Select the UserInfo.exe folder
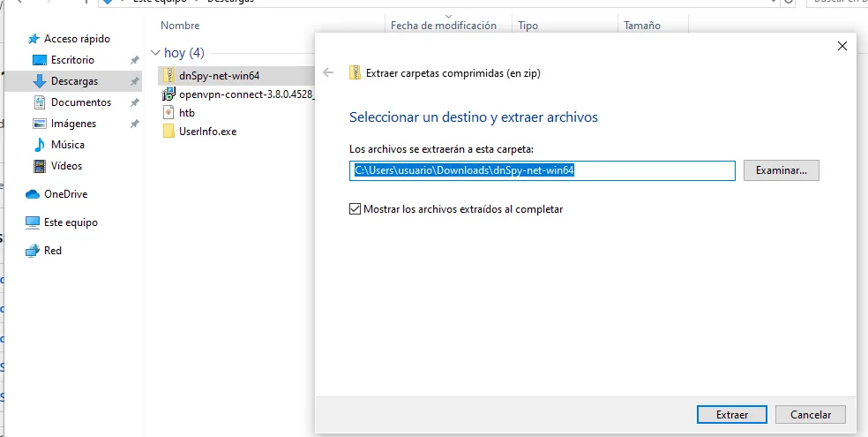Screen dimensions: 868x437 pyautogui.click(x=207, y=132)
